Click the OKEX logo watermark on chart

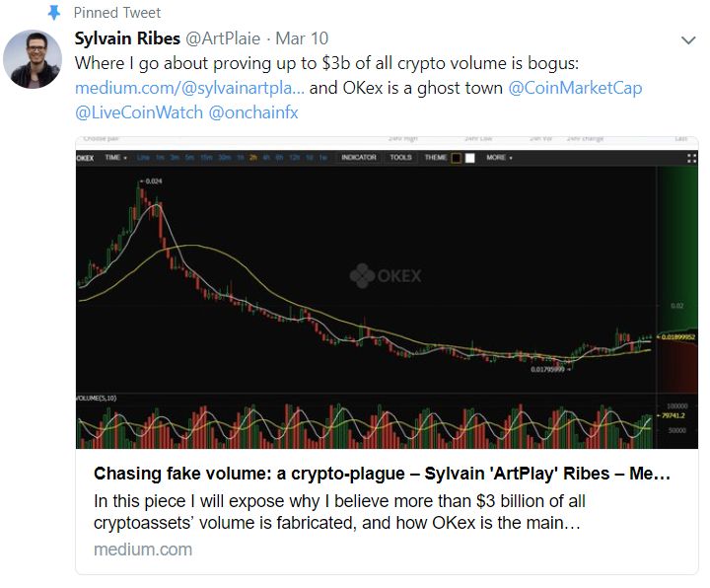387,275
